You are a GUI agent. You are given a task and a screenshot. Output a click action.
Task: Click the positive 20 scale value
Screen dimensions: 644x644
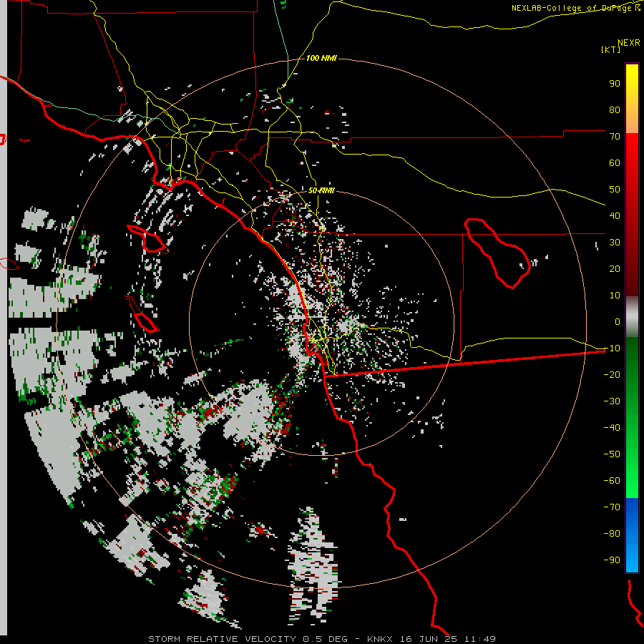tap(615, 269)
